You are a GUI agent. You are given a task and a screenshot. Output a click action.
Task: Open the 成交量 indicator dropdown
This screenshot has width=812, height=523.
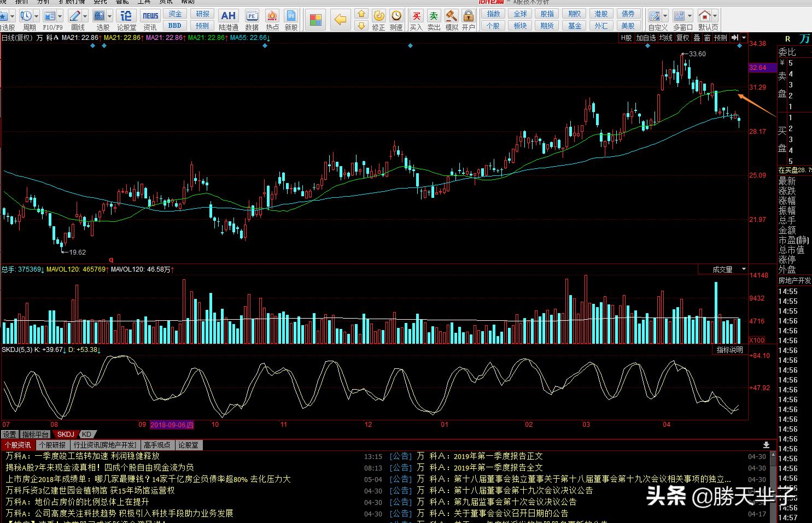coord(743,269)
